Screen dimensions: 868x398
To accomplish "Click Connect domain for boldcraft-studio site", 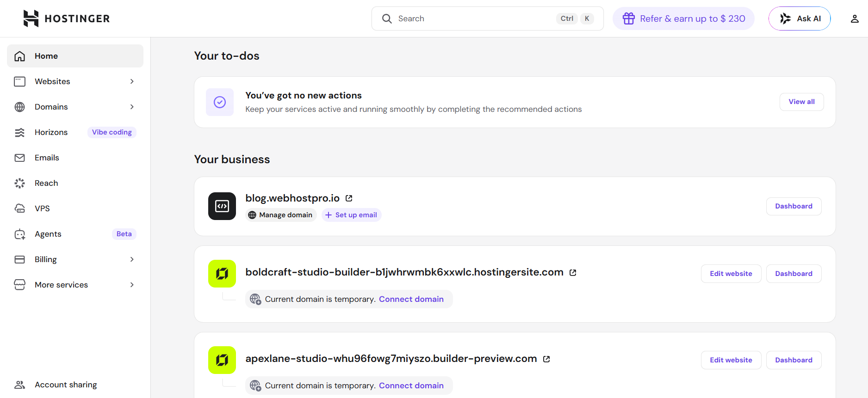I will [411, 299].
